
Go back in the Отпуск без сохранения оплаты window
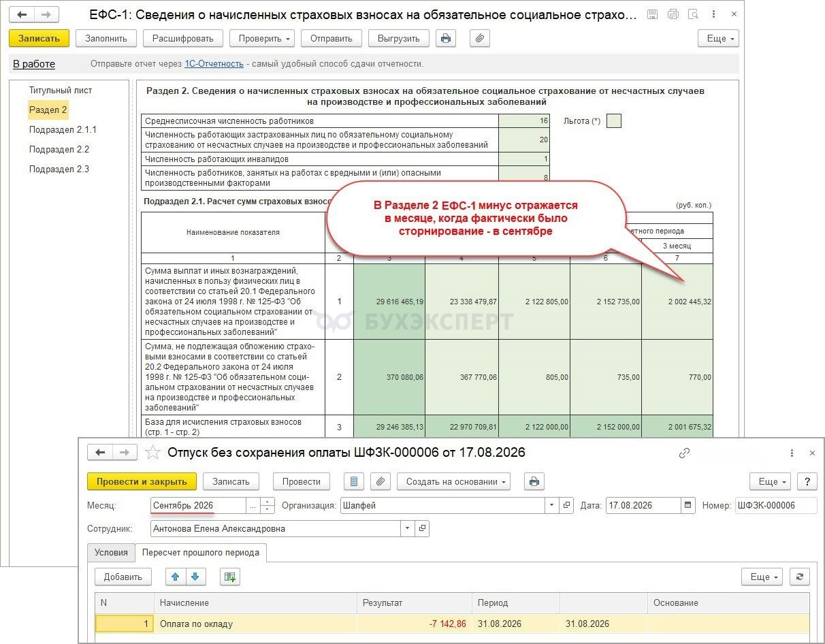pyautogui.click(x=101, y=452)
